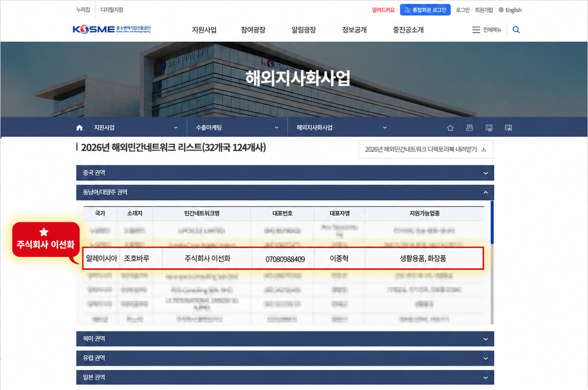Click the magnifier search icon
Viewport: 588px width, 390px height.
[x=516, y=30]
